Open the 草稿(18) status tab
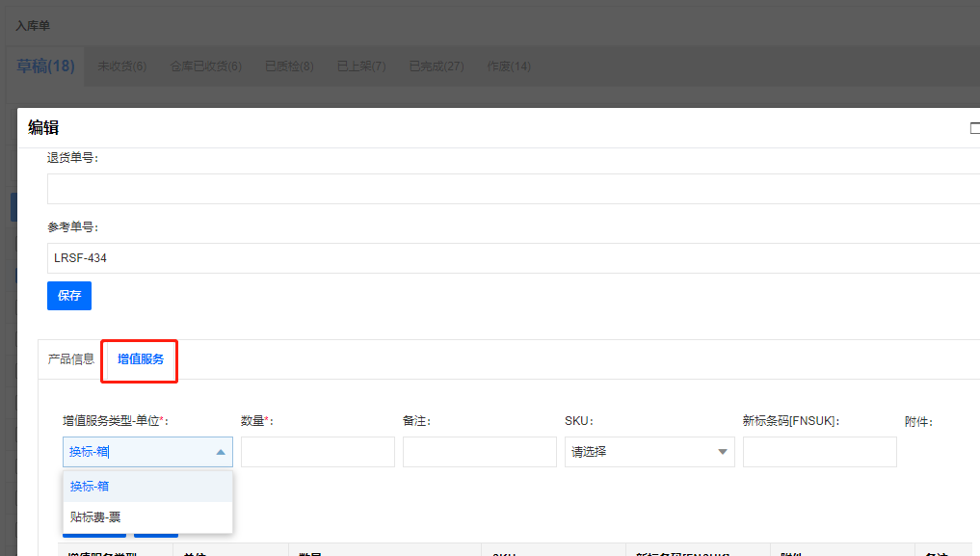 (x=45, y=66)
